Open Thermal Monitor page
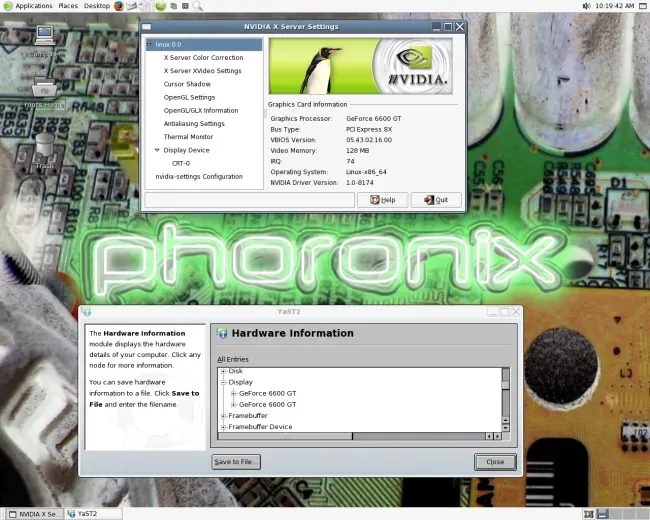This screenshot has height=520, width=650. click(188, 137)
